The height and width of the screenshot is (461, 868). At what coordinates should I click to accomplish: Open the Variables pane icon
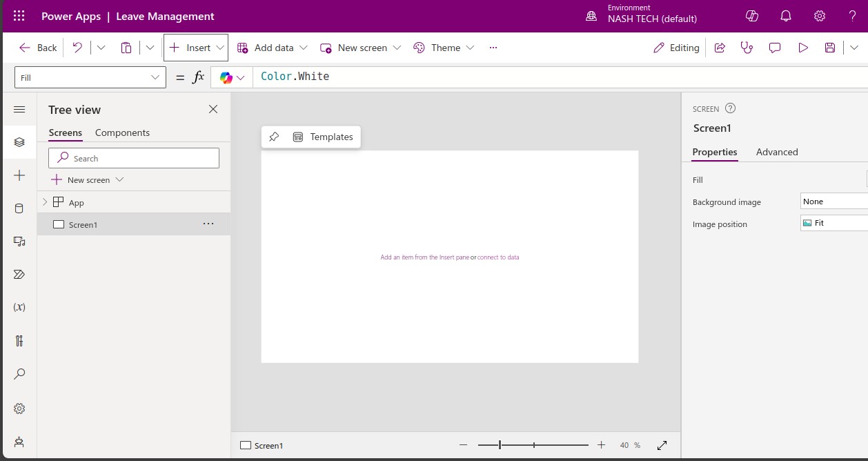(x=19, y=307)
